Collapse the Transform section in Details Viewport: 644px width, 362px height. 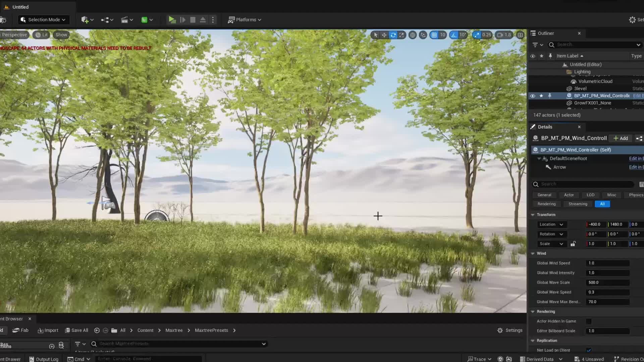coord(533,215)
